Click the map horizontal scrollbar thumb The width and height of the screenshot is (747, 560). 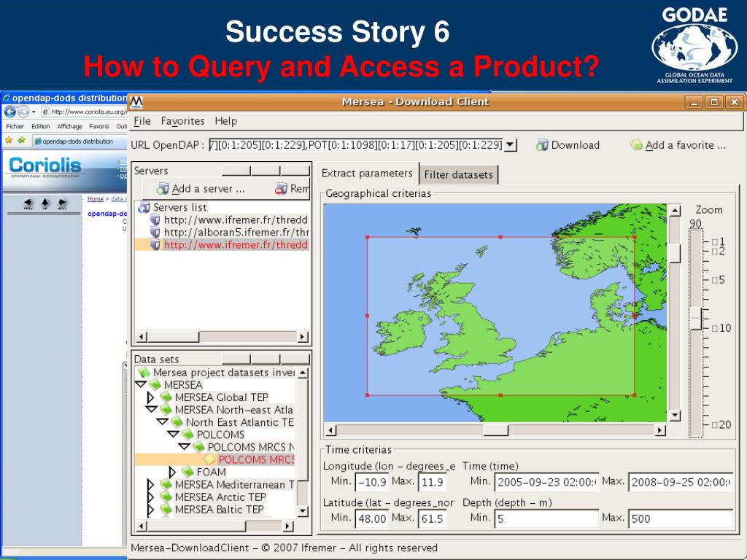[495, 430]
